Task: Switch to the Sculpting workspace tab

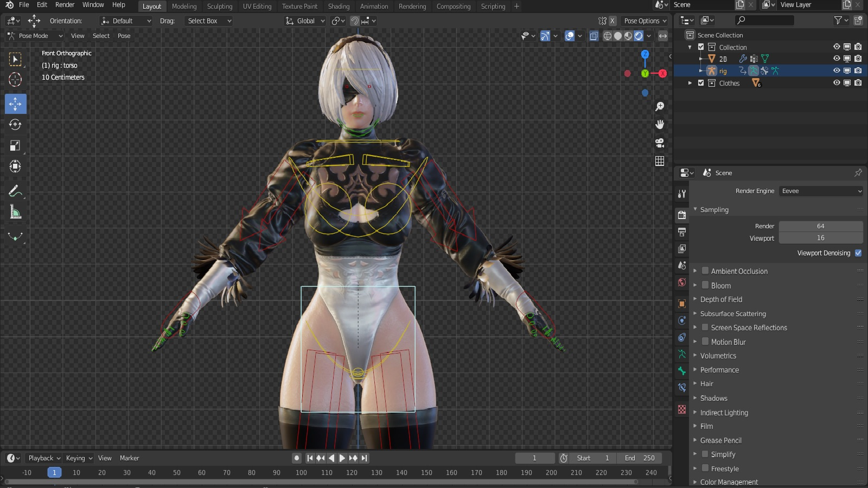Action: click(219, 6)
